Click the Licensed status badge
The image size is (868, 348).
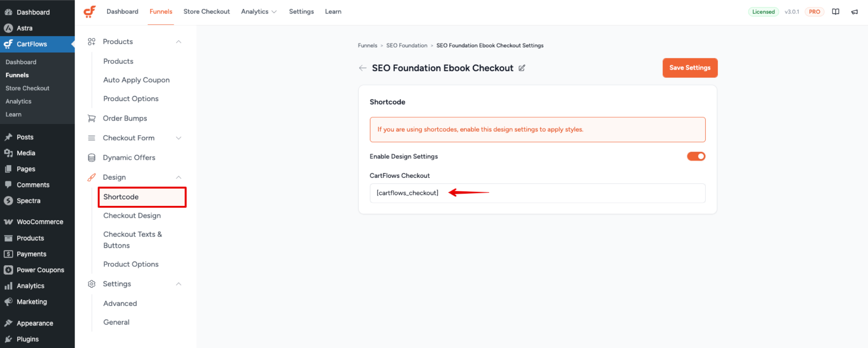(764, 12)
